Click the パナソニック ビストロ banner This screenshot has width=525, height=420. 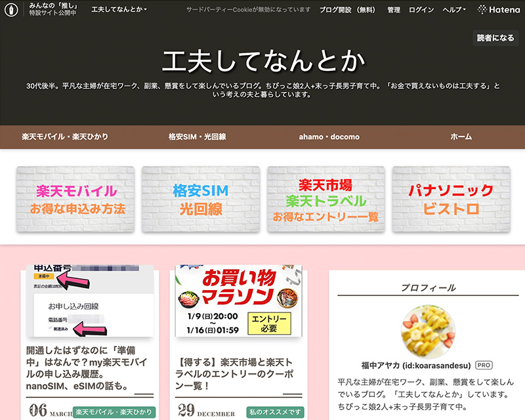451,199
